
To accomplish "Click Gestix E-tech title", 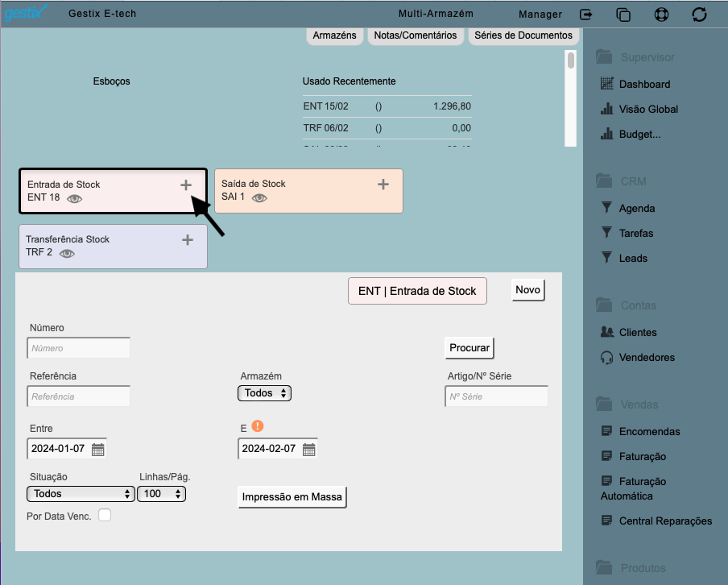I will coord(102,14).
